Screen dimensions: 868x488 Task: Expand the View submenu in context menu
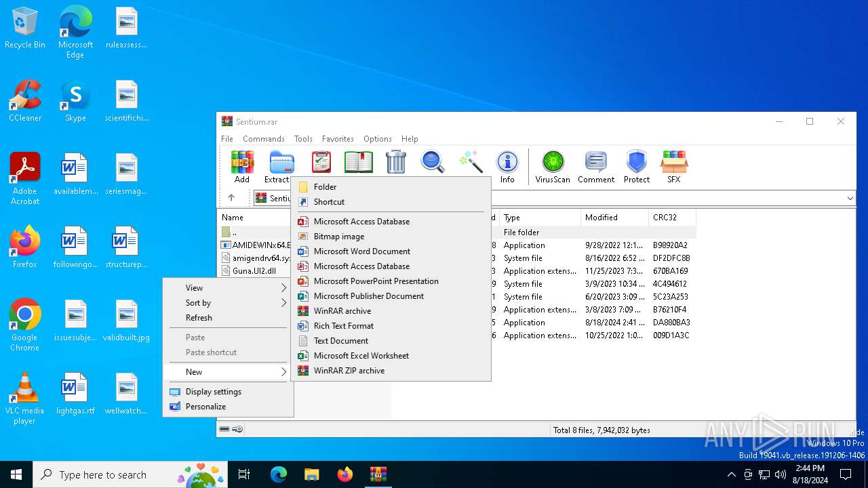[228, 288]
